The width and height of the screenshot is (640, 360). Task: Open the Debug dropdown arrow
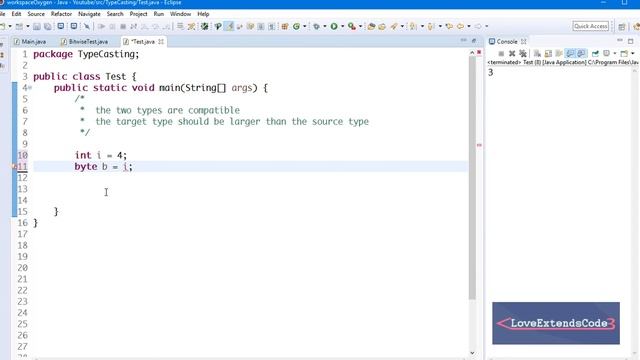(x=325, y=27)
